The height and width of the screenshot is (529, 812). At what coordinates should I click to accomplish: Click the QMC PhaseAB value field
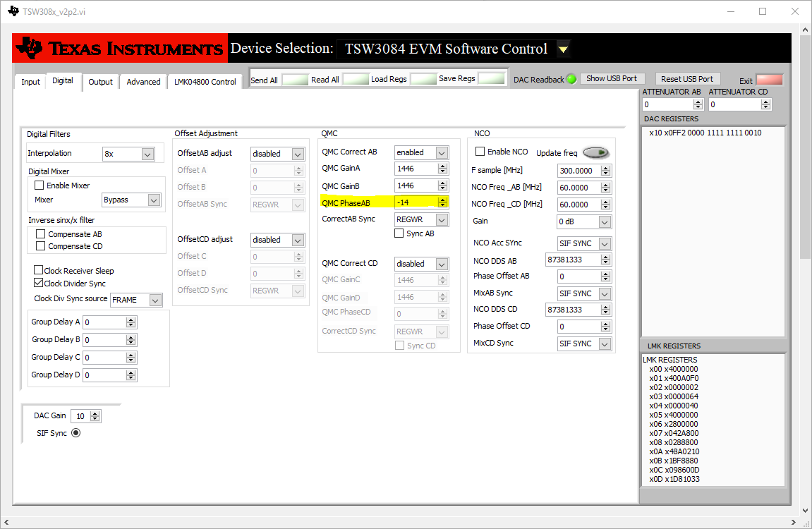click(416, 202)
